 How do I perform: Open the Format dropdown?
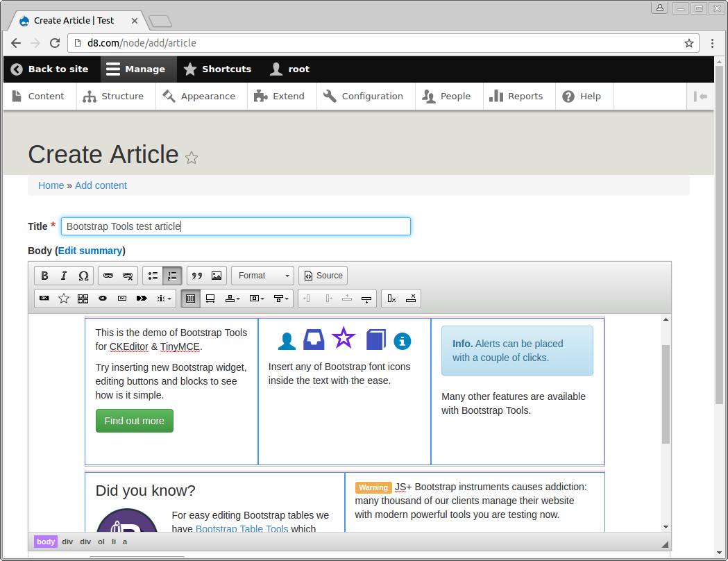click(262, 276)
